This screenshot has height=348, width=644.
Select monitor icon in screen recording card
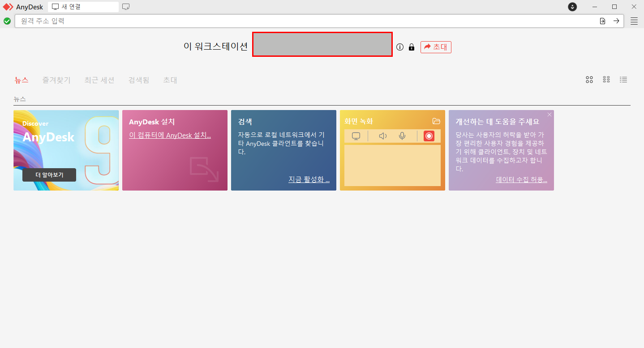pos(356,136)
